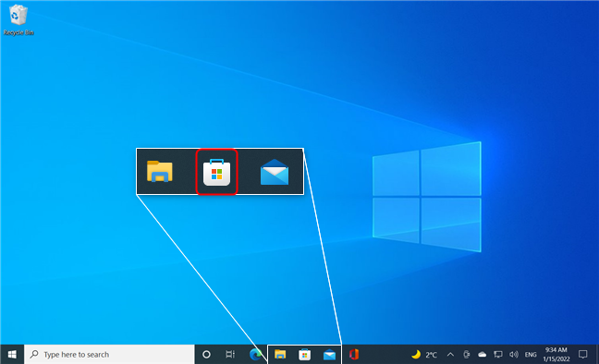Open the volume speaker control
This screenshot has width=599, height=364.
[x=514, y=355]
